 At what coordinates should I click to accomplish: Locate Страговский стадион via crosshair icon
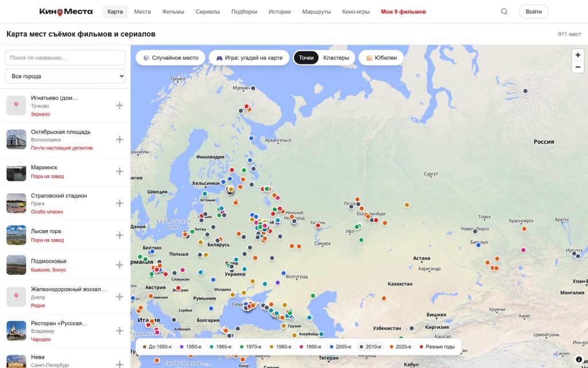[119, 203]
